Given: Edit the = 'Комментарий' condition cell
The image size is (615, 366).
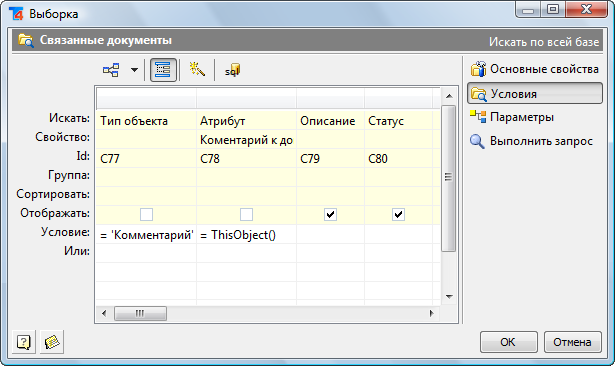Looking at the screenshot, I should (146, 235).
